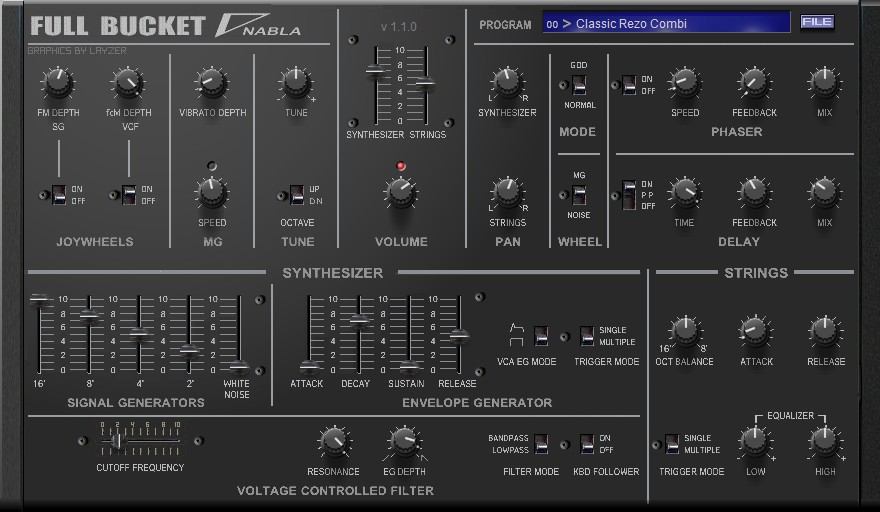Click the FM Depth SG knob
Image resolution: width=880 pixels, height=512 pixels.
click(57, 83)
